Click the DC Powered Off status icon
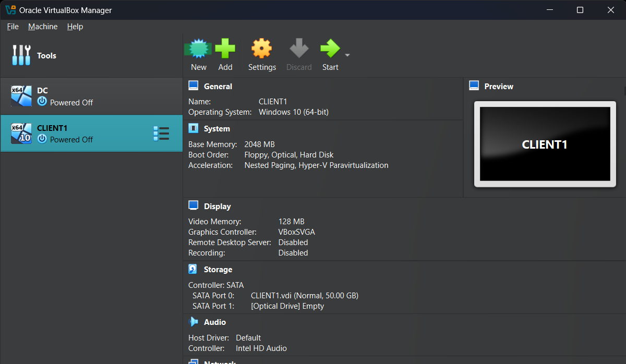Viewport: 626px width, 364px height. click(x=42, y=102)
